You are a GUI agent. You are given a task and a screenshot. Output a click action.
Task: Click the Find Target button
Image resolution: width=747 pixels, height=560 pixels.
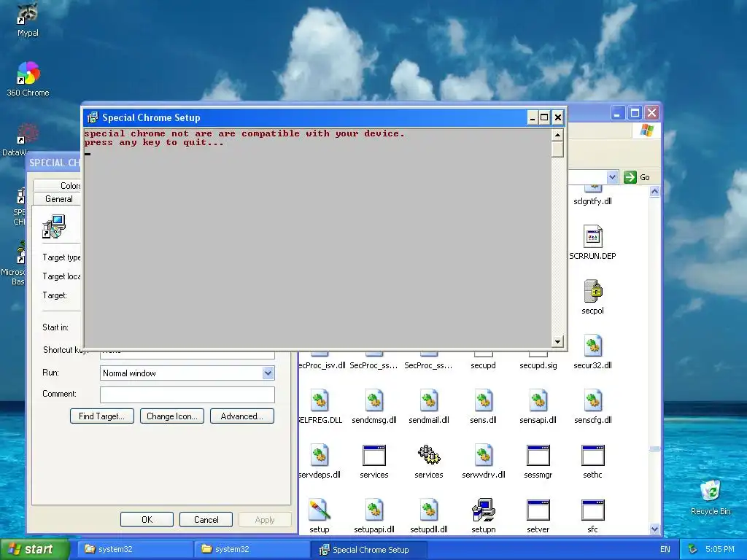pos(102,416)
